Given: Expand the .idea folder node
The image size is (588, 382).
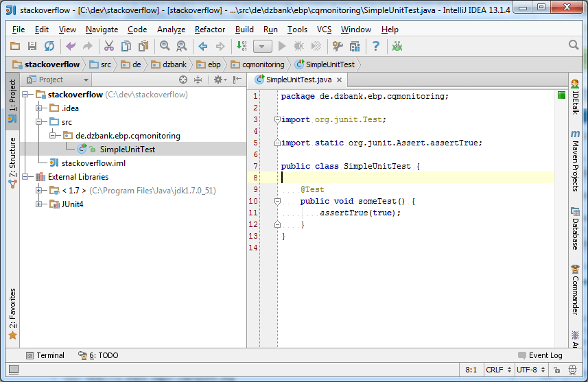Looking at the screenshot, I should [39, 108].
